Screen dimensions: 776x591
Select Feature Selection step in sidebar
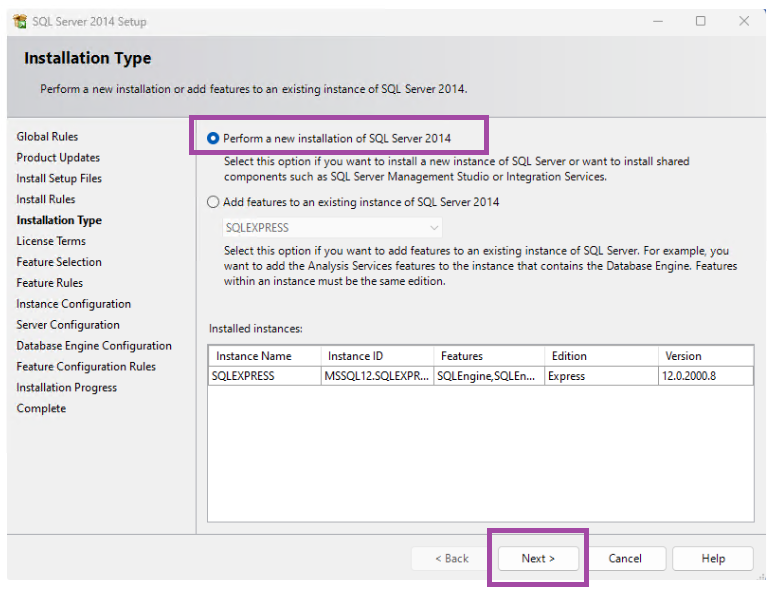pos(59,262)
